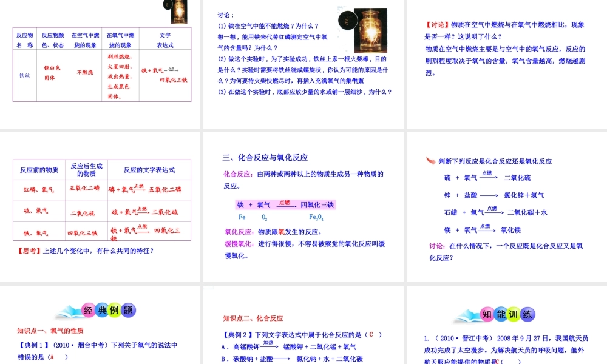Click the 【典例1】 烟台中考 question
This screenshot has height=364, width=607.
[97, 351]
